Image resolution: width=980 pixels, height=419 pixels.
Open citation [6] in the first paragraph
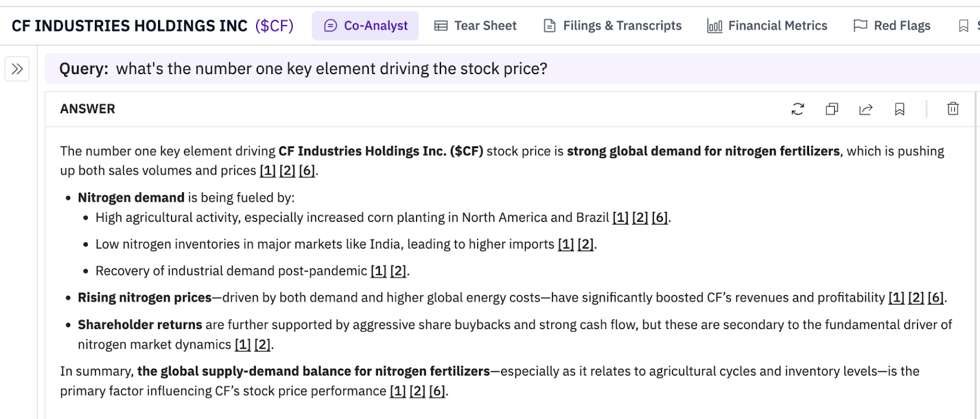(x=307, y=171)
